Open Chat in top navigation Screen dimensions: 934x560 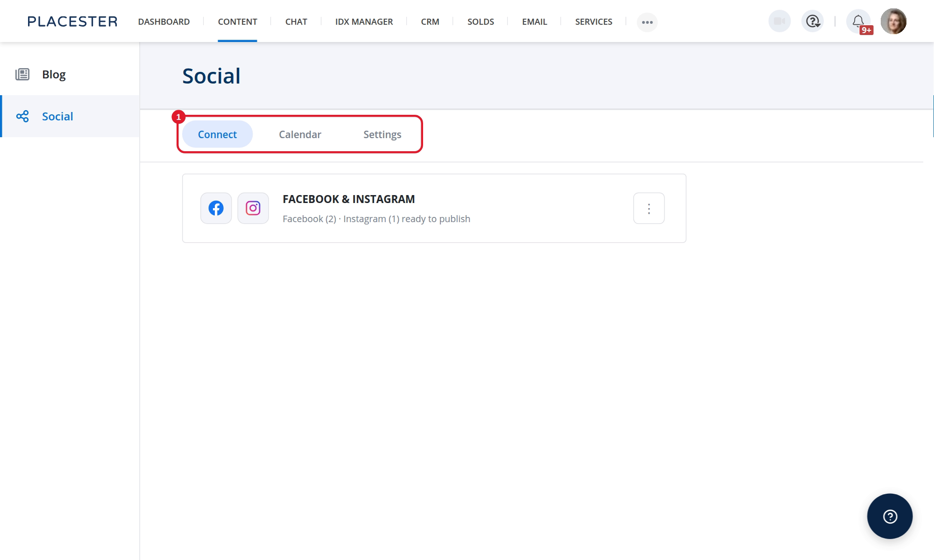[296, 21]
